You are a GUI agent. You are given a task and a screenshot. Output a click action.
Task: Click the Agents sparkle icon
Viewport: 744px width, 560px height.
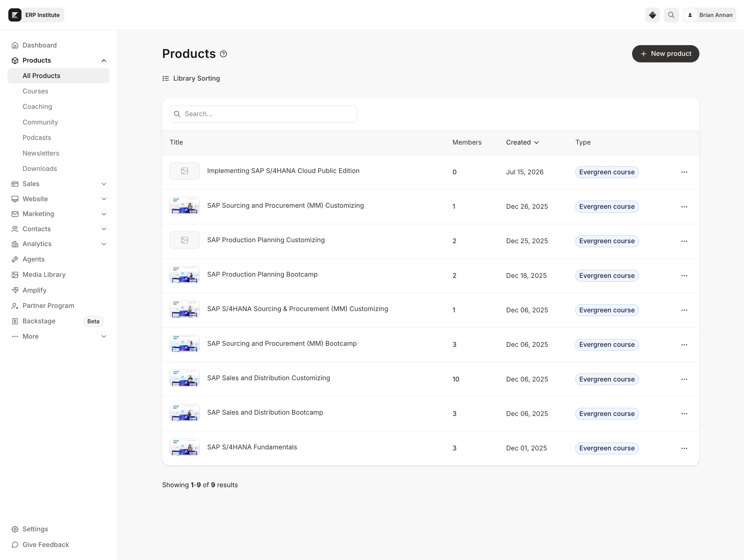click(15, 259)
